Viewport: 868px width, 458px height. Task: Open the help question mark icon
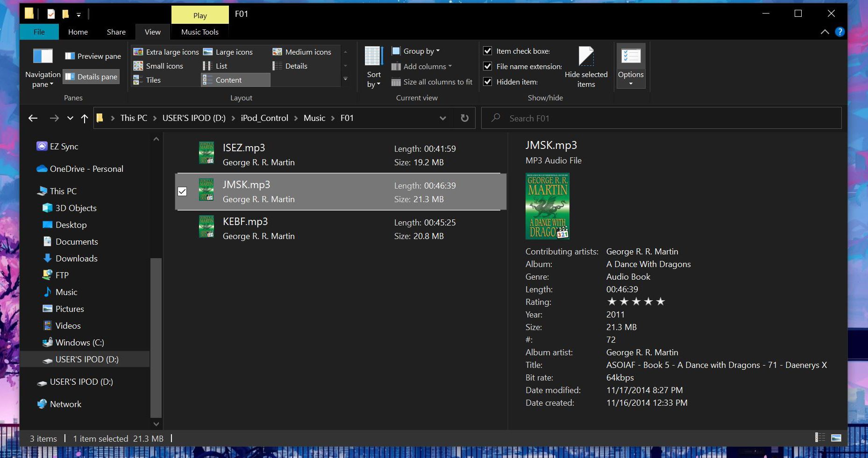point(840,32)
